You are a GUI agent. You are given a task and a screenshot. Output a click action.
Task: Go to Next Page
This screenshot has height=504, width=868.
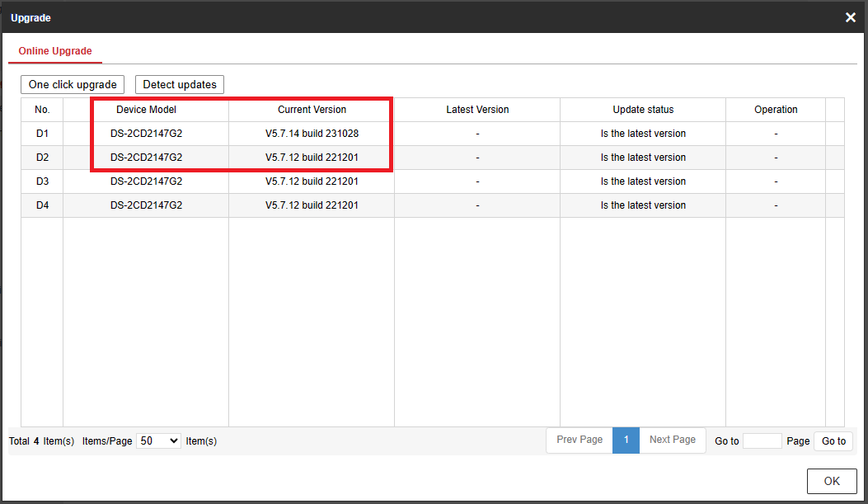coord(672,440)
